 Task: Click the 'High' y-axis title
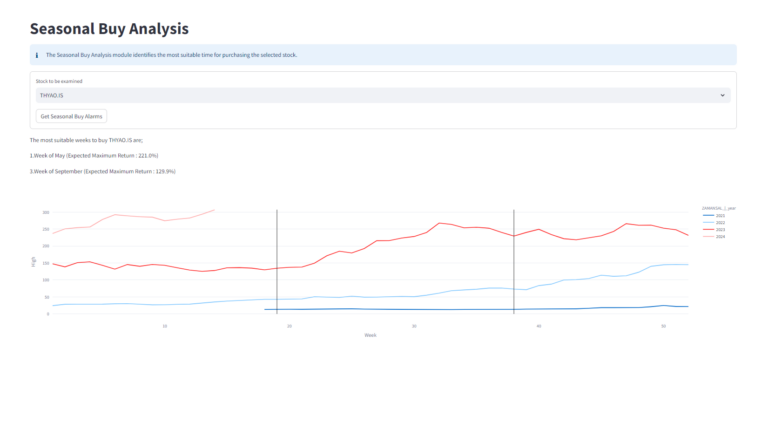click(35, 262)
